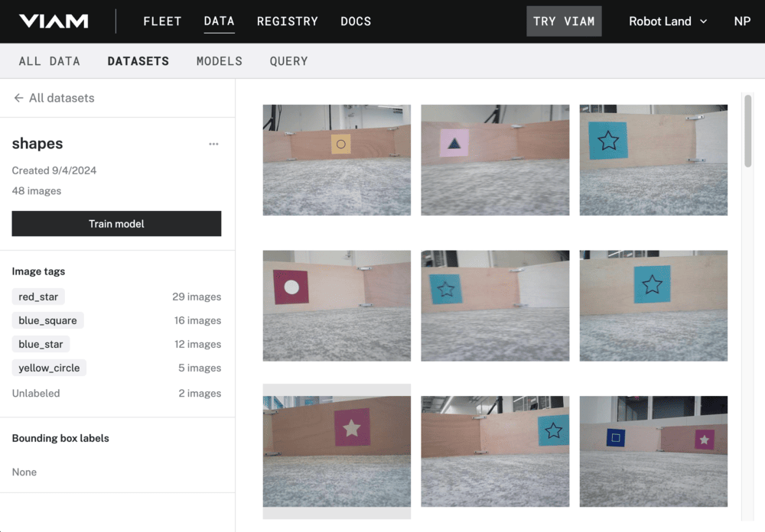Open the FLEET menu
765x532 pixels.
tap(162, 21)
